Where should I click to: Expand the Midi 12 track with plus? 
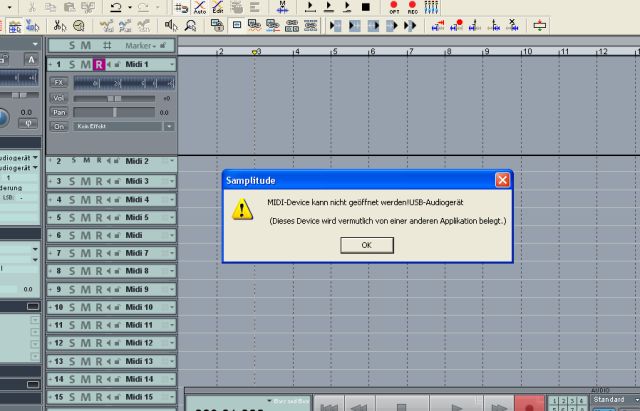(50, 343)
